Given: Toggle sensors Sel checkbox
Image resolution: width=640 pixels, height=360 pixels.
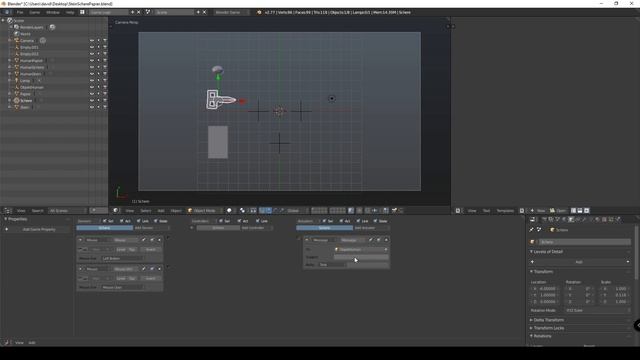Looking at the screenshot, I should (x=105, y=221).
